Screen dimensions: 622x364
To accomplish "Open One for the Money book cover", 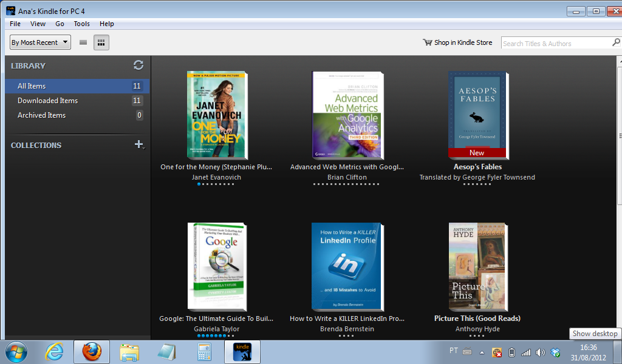I will (217, 115).
